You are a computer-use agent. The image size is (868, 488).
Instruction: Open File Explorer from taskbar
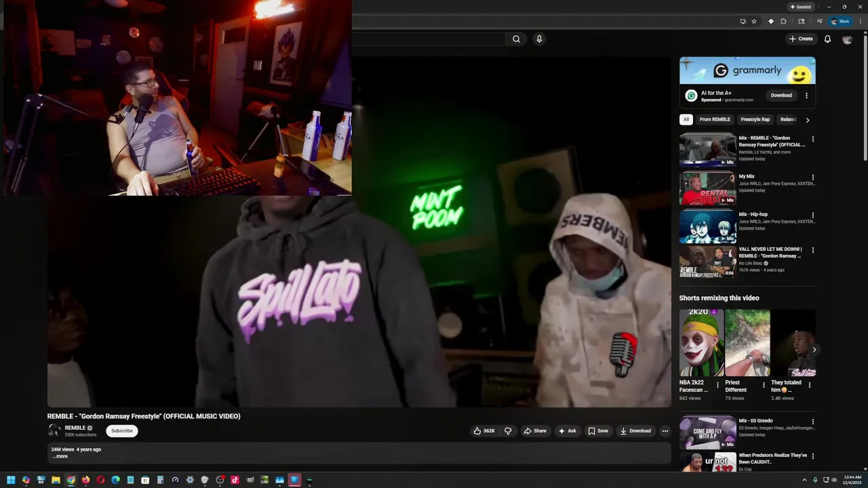tap(56, 480)
